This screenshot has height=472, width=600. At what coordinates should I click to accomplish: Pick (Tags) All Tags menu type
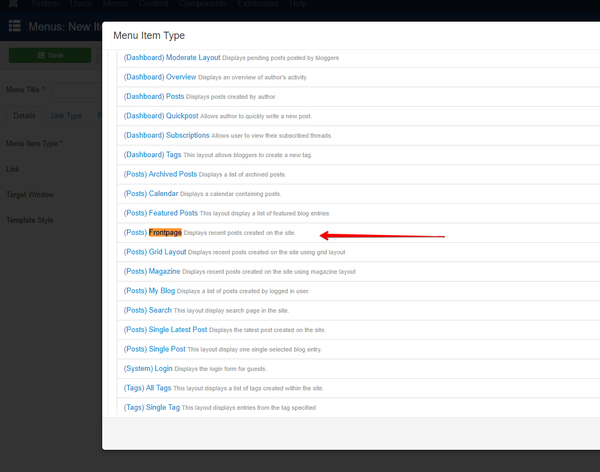pos(147,388)
